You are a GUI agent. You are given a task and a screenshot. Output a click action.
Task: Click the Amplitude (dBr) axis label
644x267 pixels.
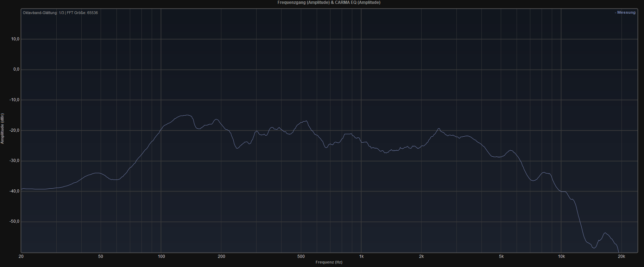[x=2, y=129]
